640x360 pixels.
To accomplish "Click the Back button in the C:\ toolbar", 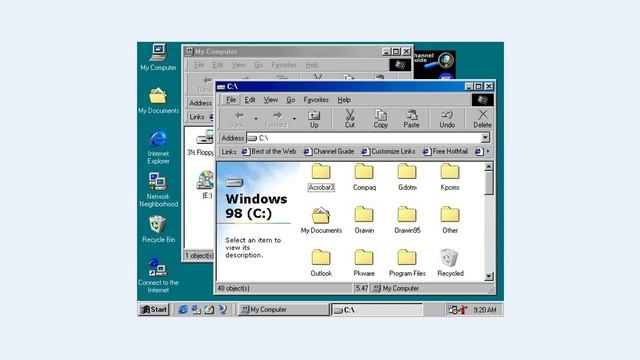I will coord(238,119).
